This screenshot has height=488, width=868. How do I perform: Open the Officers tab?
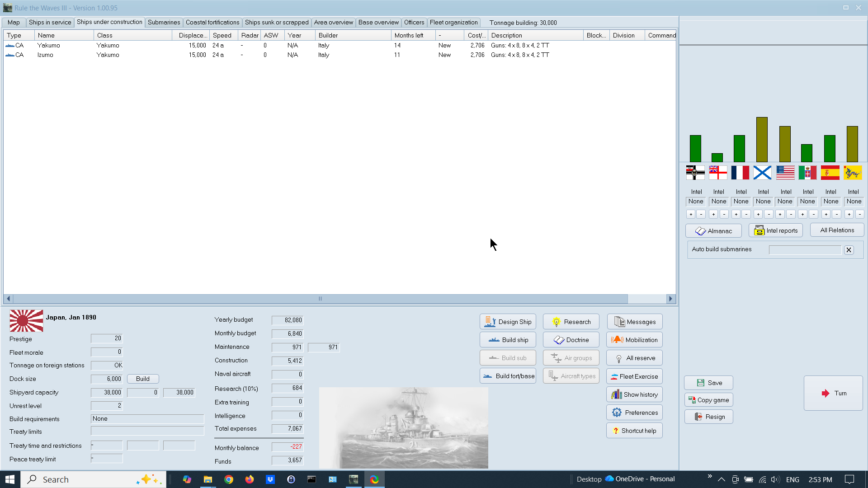pos(414,22)
